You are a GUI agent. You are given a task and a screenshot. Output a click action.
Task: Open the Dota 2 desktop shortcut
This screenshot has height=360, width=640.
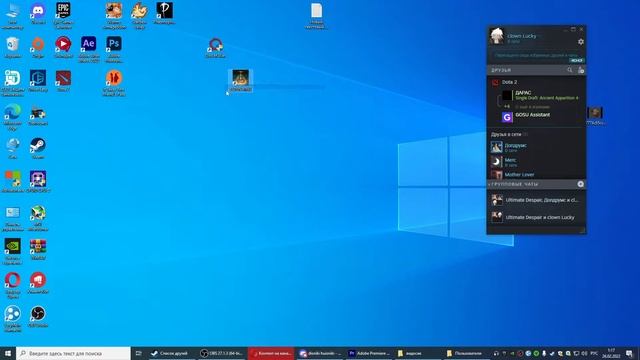(63, 80)
